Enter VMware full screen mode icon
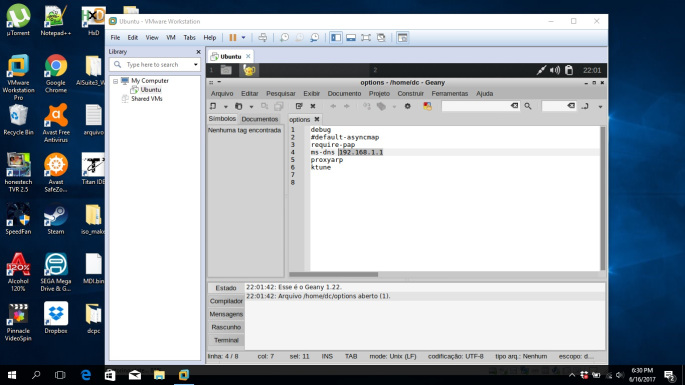Viewport: 685px width, 385px height. click(x=366, y=38)
